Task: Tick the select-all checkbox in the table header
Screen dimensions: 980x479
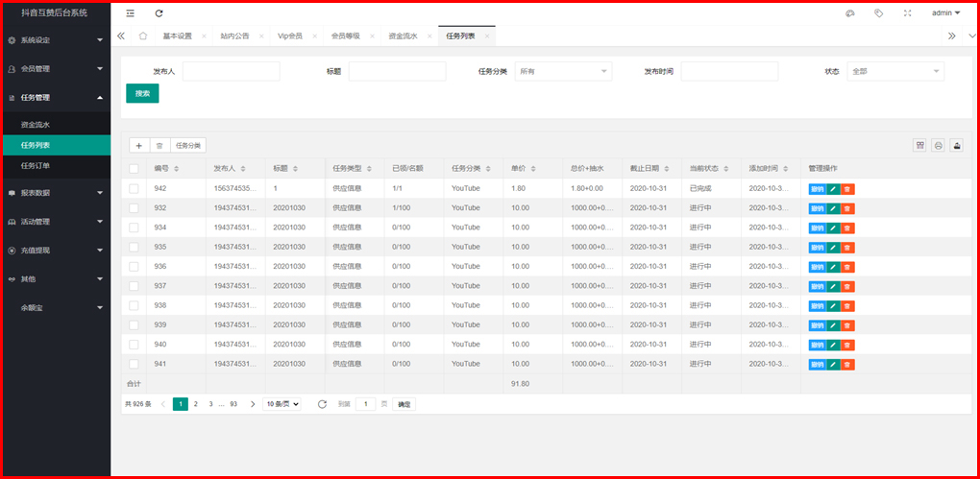Action: 135,168
